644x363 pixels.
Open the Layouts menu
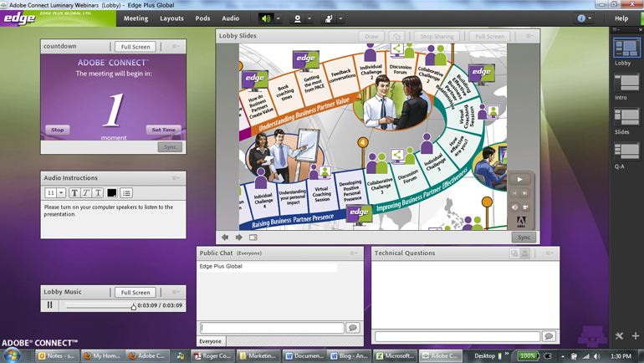(x=171, y=18)
